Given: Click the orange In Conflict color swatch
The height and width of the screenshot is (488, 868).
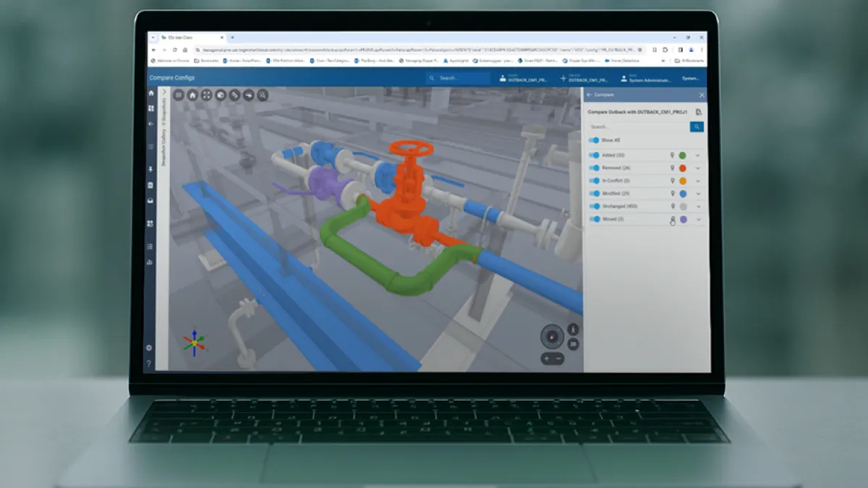Looking at the screenshot, I should click(x=683, y=181).
